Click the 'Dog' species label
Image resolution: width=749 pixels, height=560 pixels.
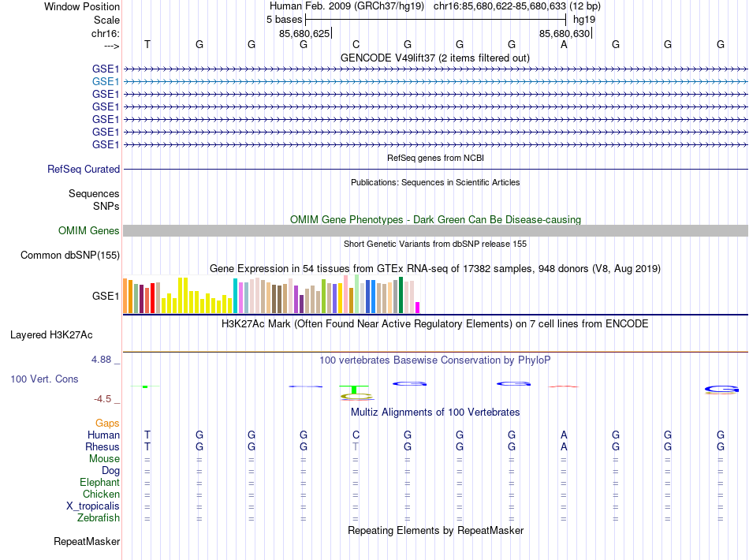(x=111, y=471)
